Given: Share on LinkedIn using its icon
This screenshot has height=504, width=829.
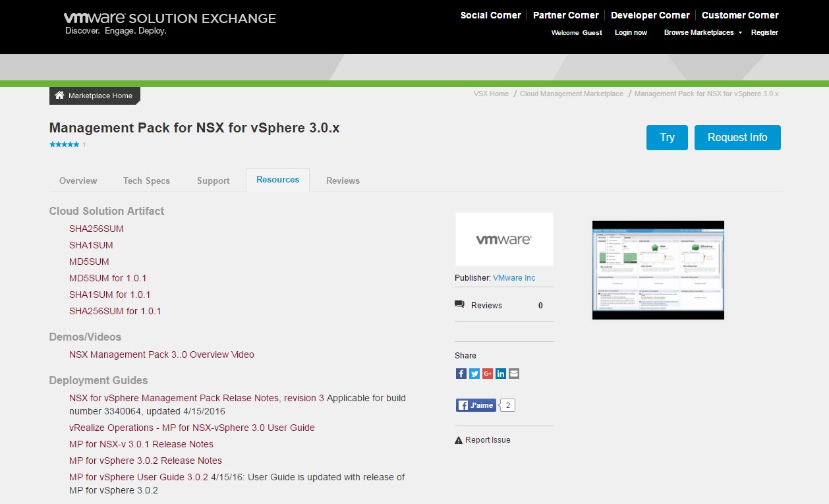Looking at the screenshot, I should [501, 374].
